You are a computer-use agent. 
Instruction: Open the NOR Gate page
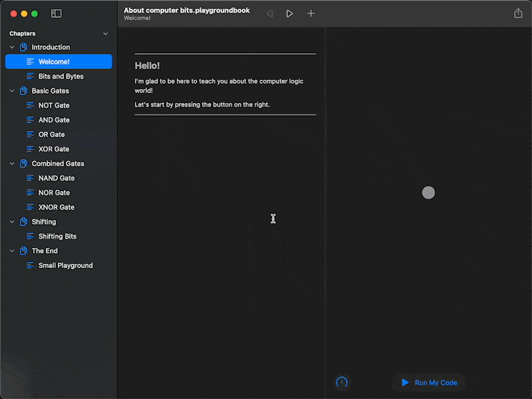click(x=59, y=193)
